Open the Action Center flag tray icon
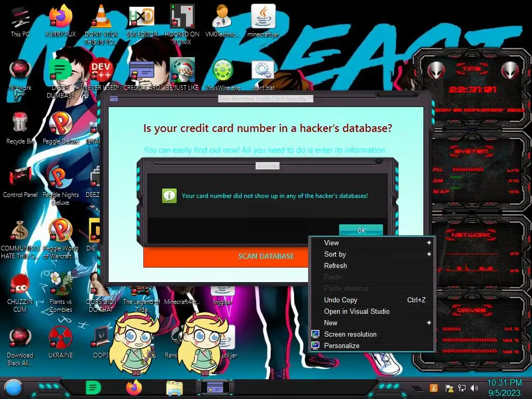This screenshot has width=532, height=399. click(449, 388)
